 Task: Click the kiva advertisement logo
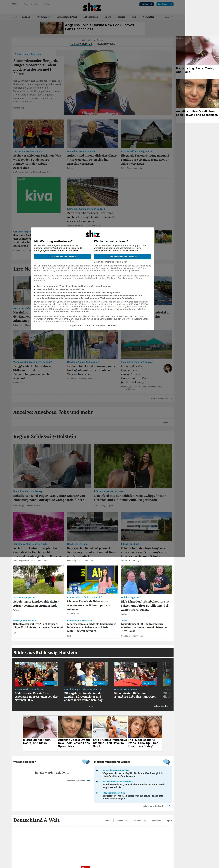pos(39,195)
